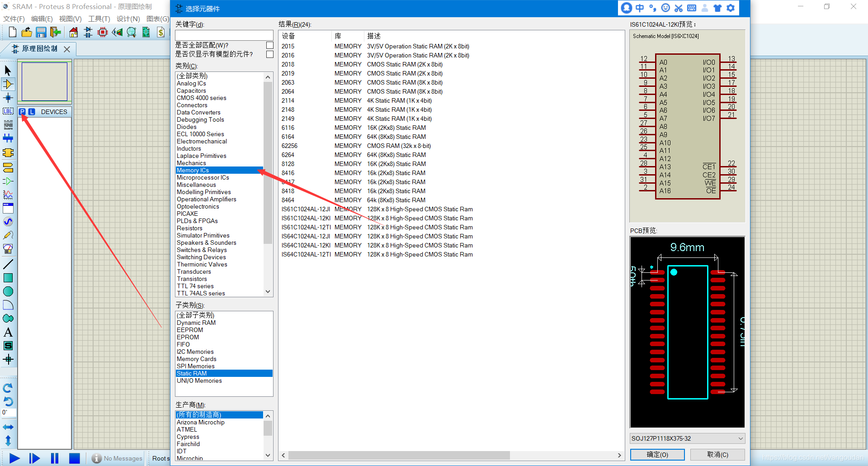
Task: Start simulation with the Play button
Action: tap(14, 458)
